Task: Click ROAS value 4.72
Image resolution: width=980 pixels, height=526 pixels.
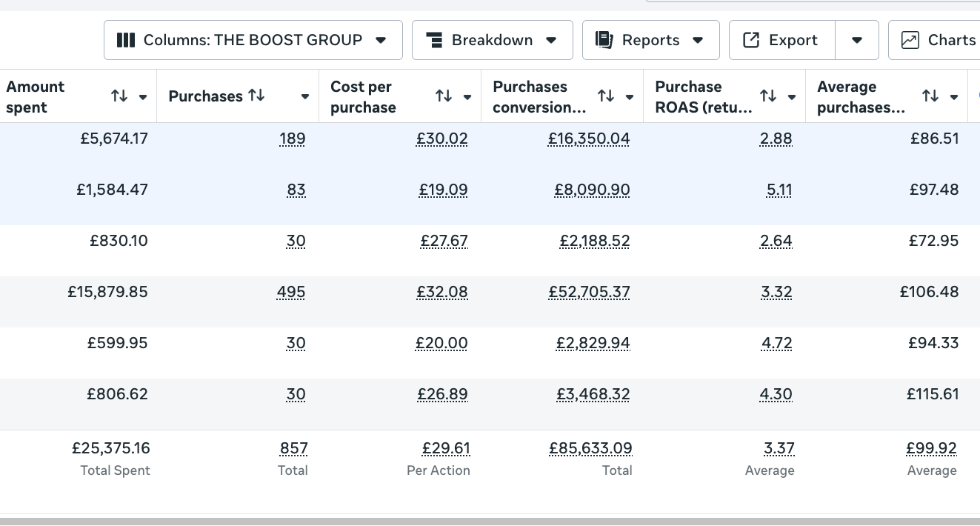Action: click(777, 344)
